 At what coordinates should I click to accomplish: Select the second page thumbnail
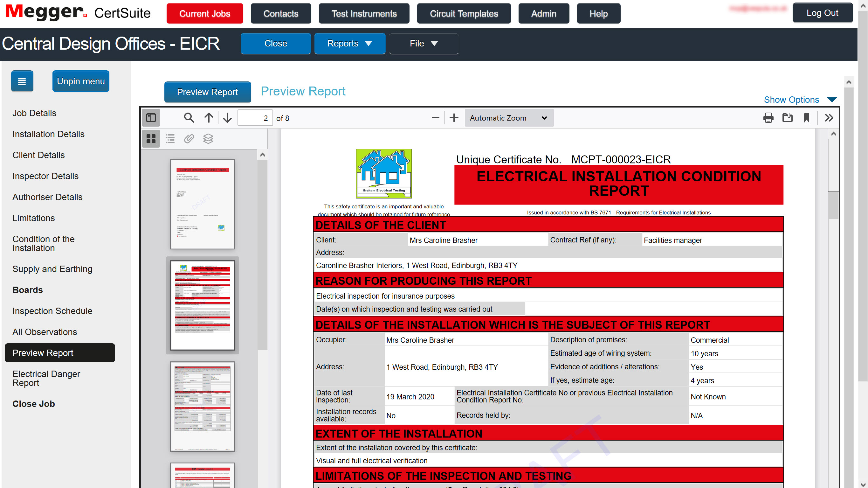[202, 304]
